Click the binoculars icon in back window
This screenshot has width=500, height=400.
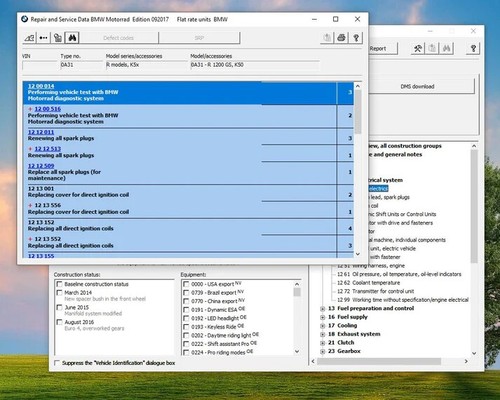click(x=447, y=49)
